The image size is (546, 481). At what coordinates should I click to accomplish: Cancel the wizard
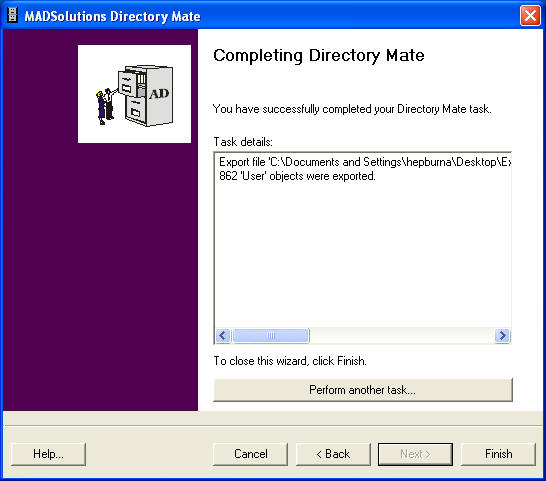[250, 454]
